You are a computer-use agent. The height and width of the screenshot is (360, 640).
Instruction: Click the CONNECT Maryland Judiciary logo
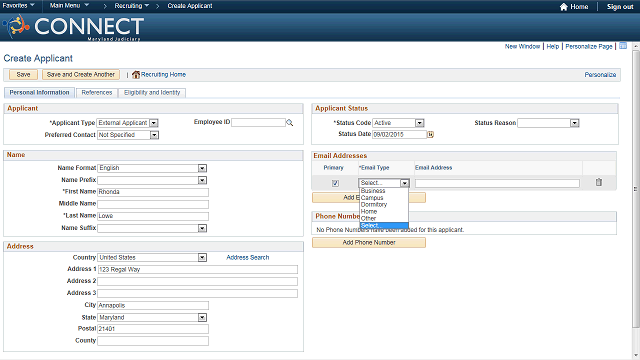(x=73, y=27)
